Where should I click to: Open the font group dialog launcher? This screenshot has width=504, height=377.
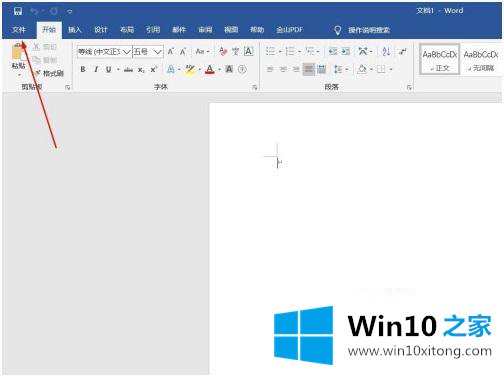(255, 87)
